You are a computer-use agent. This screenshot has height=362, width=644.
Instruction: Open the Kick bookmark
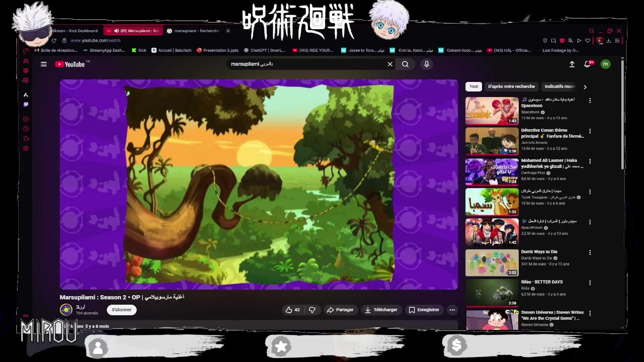point(139,50)
